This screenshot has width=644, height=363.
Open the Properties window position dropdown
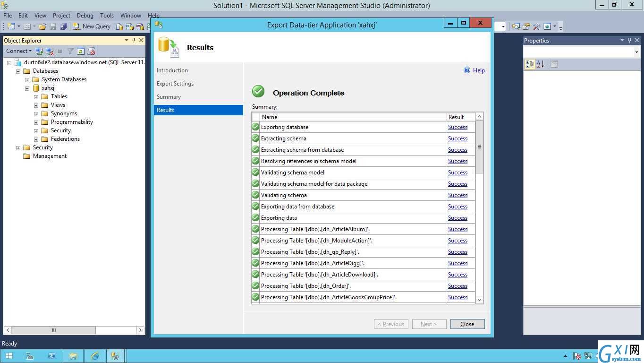(x=622, y=40)
